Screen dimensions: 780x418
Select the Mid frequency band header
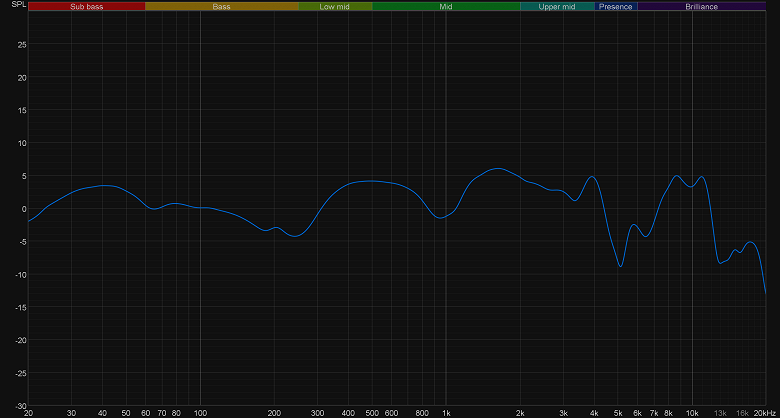446,6
